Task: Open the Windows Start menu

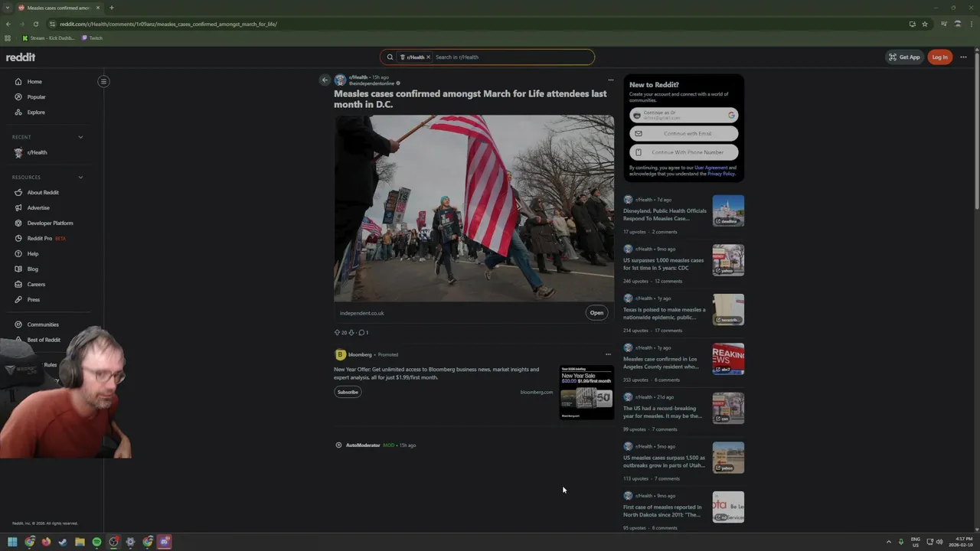Action: [12, 542]
